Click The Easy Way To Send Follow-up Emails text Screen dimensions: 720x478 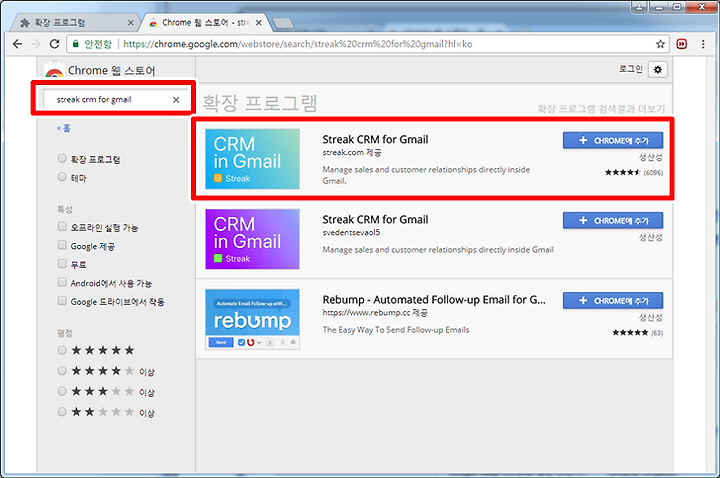point(396,330)
